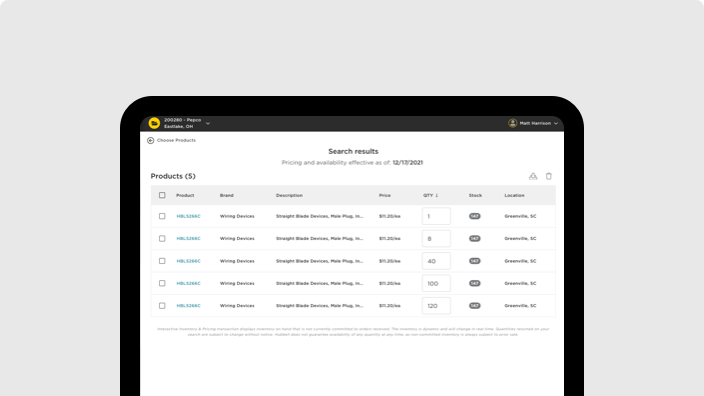The height and width of the screenshot is (396, 704).
Task: Open HBL5266C link in quantity 120 row
Action: (189, 306)
